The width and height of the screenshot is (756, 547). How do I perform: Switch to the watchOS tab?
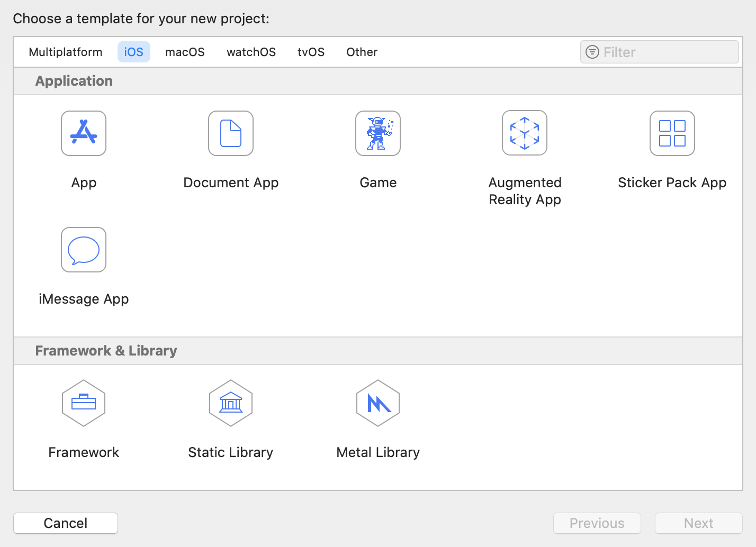click(x=251, y=52)
